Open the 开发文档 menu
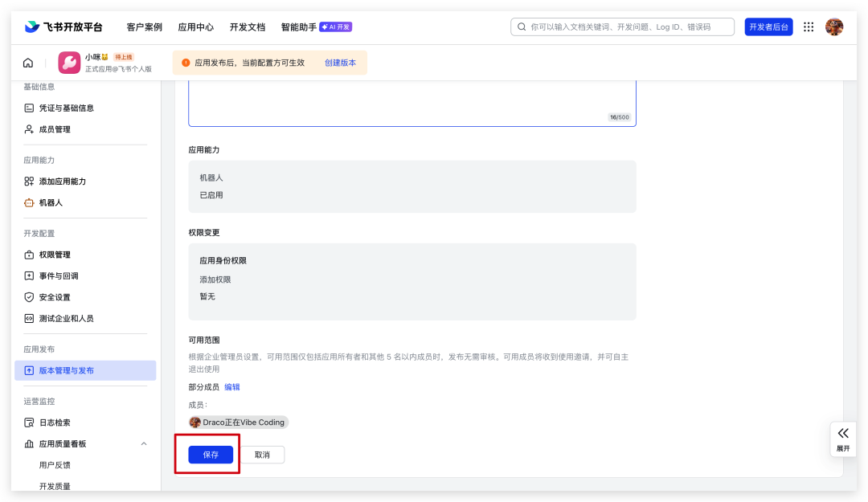This screenshot has width=868, height=502. [247, 27]
